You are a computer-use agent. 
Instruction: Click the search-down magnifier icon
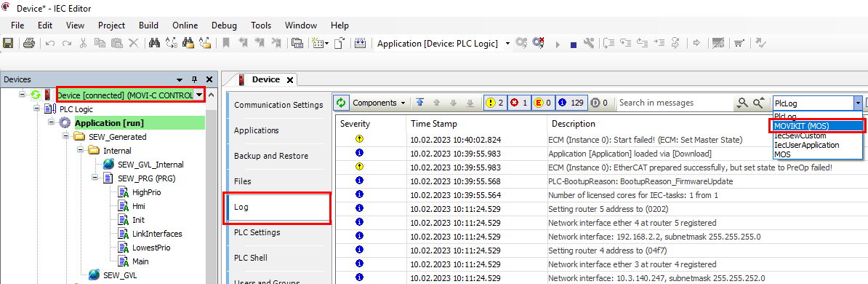pyautogui.click(x=743, y=103)
